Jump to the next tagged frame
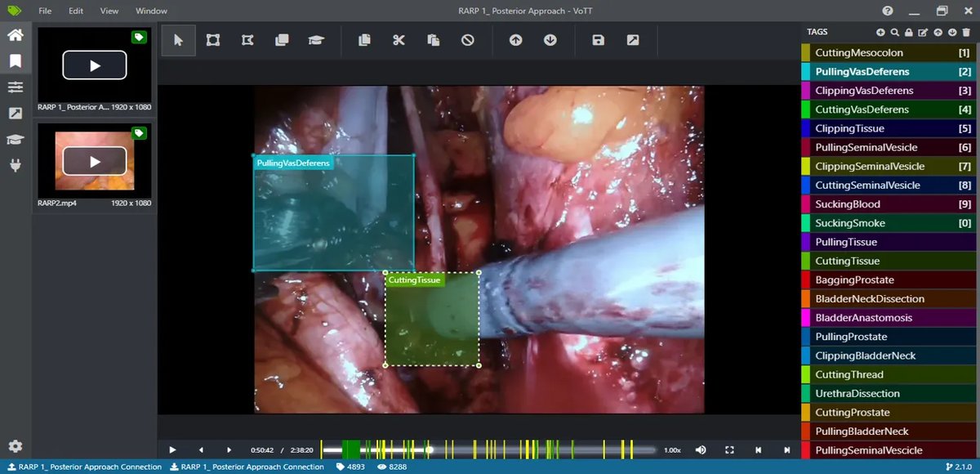This screenshot has height=474, width=980. (786, 449)
